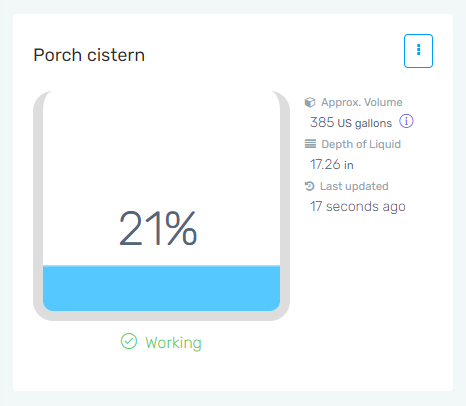
Task: Click the Last updated history icon
Action: click(x=310, y=186)
